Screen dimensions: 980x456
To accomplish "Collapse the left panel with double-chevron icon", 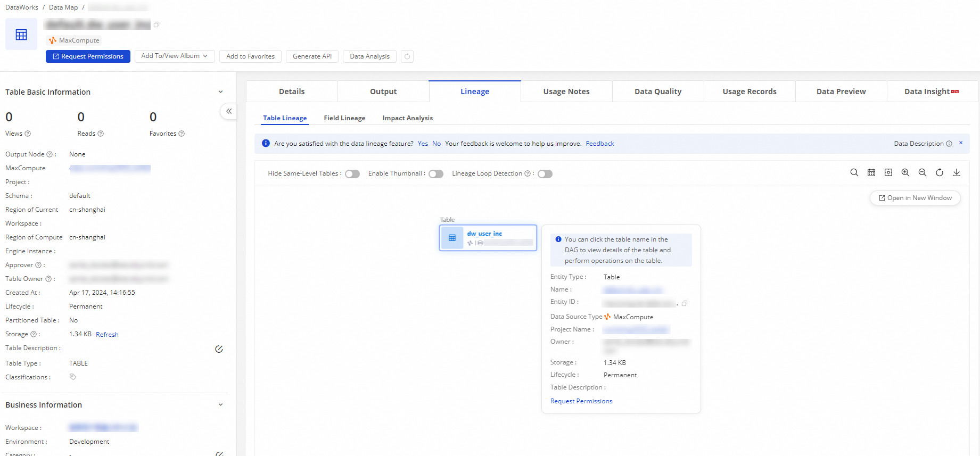I will [x=229, y=111].
